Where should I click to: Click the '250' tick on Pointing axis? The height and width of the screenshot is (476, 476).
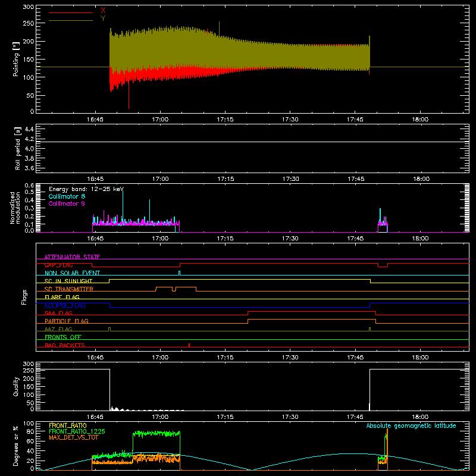[x=29, y=23]
